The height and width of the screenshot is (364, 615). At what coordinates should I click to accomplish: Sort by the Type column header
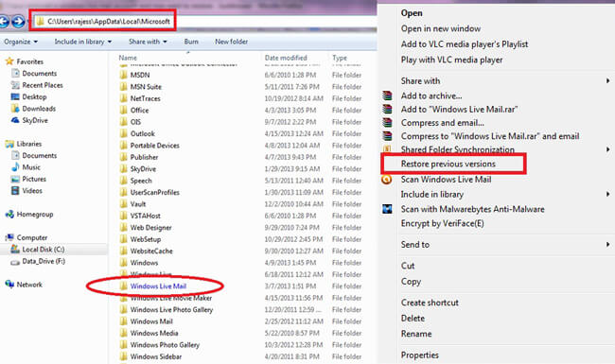point(340,58)
